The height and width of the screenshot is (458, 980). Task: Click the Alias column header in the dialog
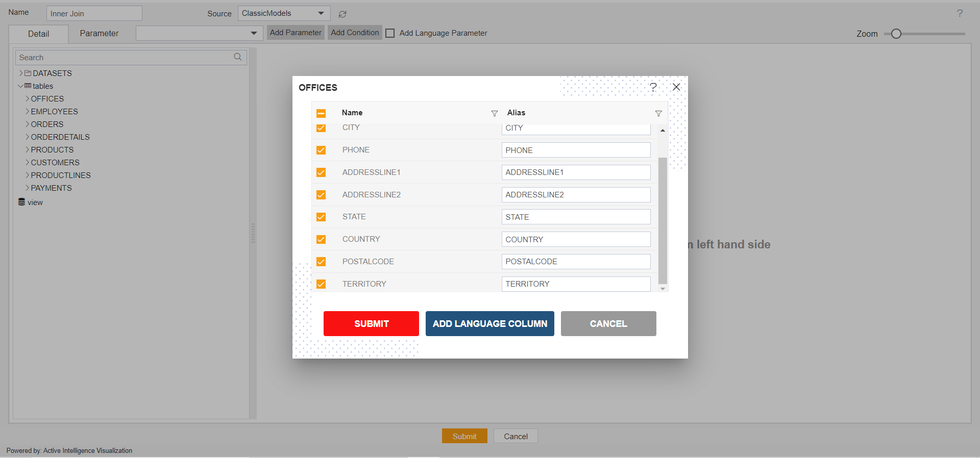[516, 113]
